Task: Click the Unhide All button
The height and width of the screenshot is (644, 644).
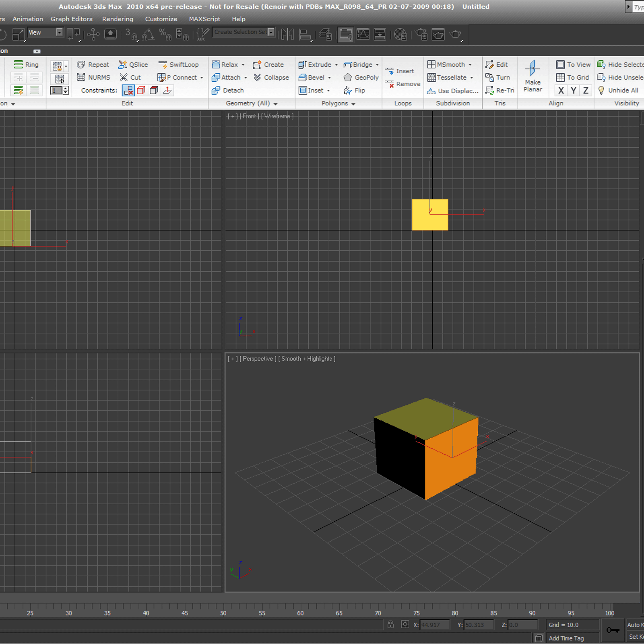Action: click(x=618, y=90)
